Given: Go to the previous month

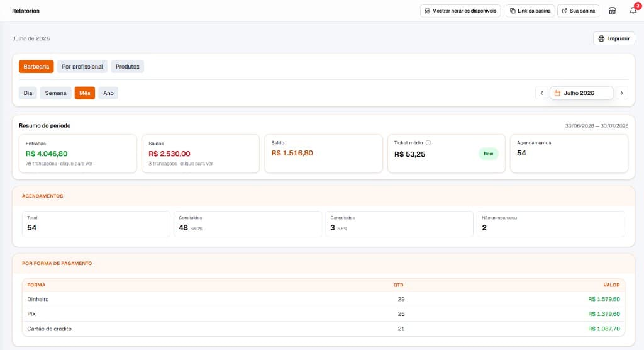Looking at the screenshot, I should [541, 93].
